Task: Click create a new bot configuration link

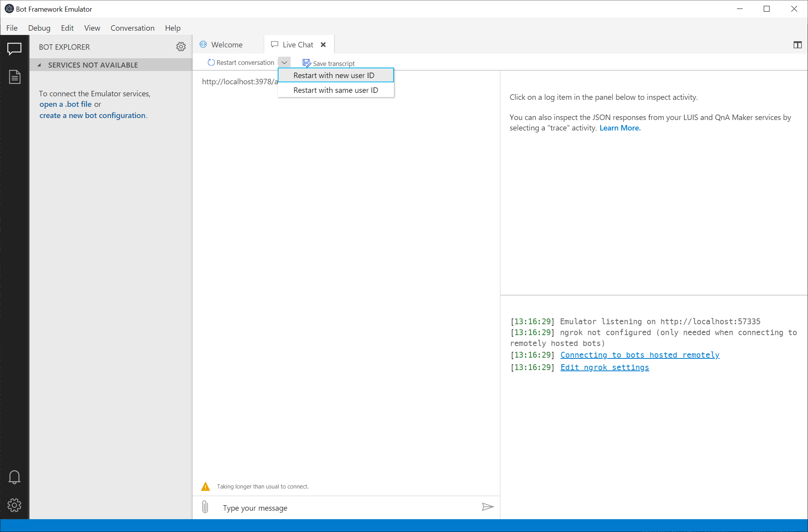Action: 92,115
